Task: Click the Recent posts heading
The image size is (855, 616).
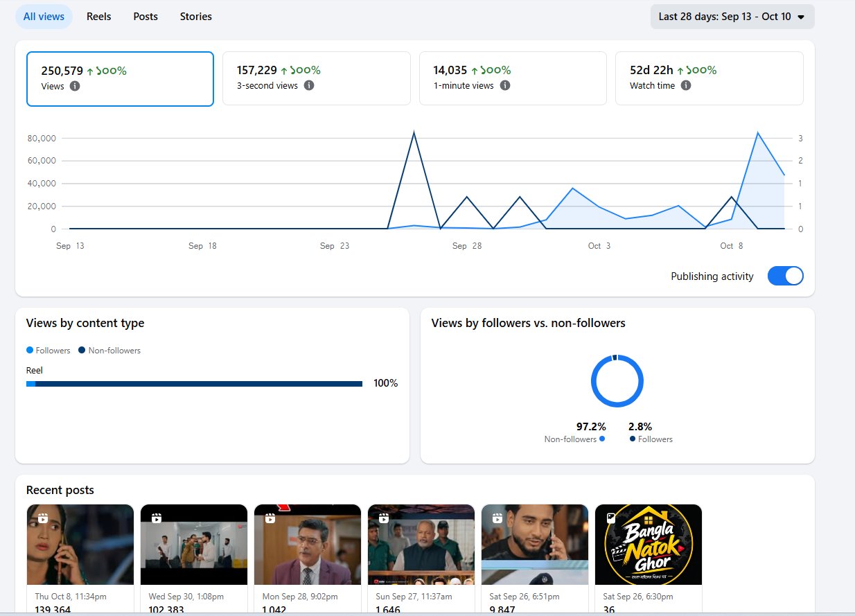Action: coord(60,490)
